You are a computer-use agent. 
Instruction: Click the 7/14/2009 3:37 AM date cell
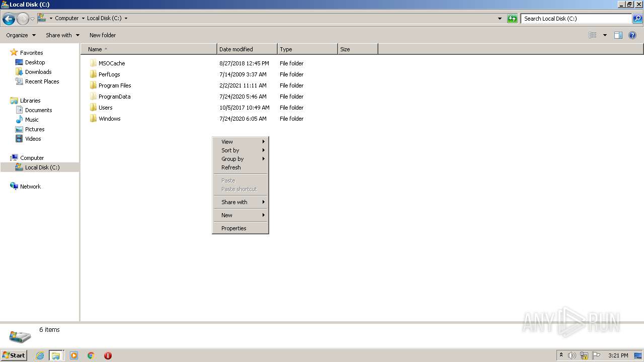243,74
